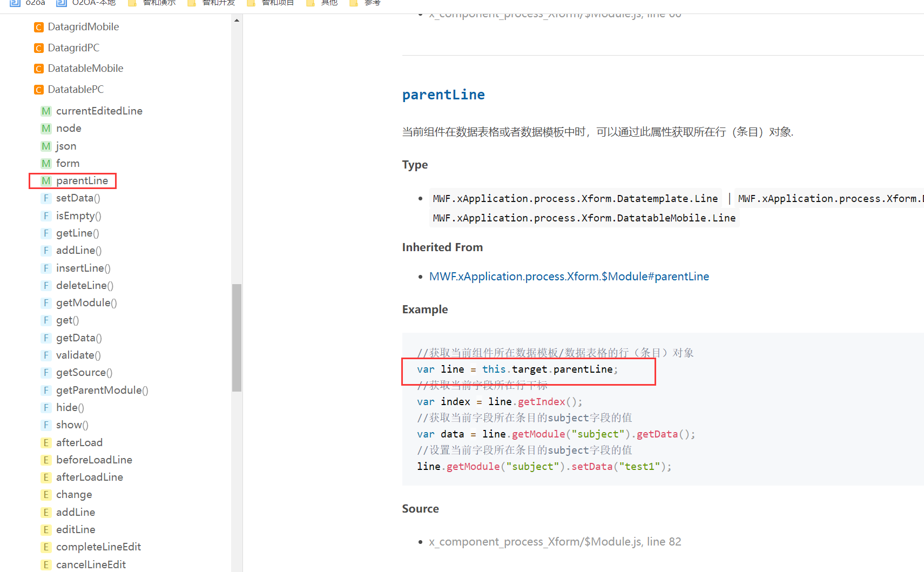Click the F function badge beside validate()

[x=46, y=355]
